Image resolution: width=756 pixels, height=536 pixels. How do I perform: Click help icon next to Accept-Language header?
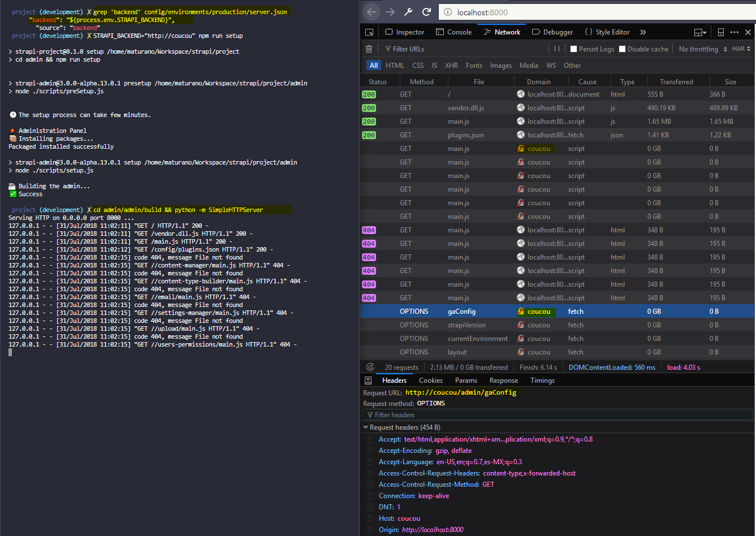coord(369,462)
